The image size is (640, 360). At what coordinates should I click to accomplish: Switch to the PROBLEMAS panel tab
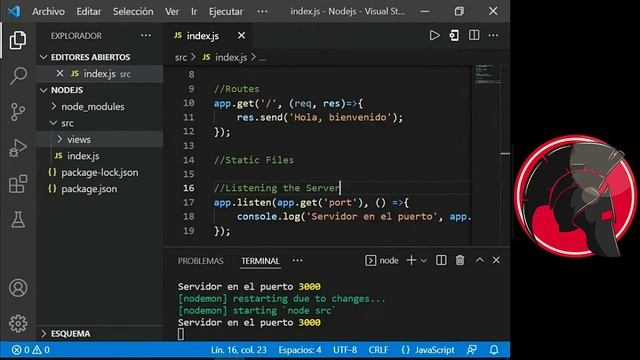click(200, 261)
